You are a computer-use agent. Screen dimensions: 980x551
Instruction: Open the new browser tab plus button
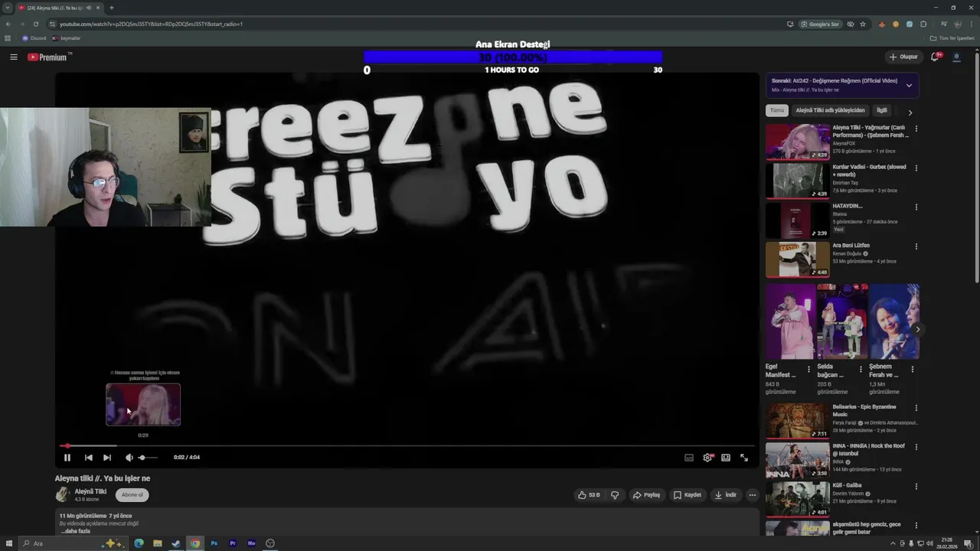111,8
